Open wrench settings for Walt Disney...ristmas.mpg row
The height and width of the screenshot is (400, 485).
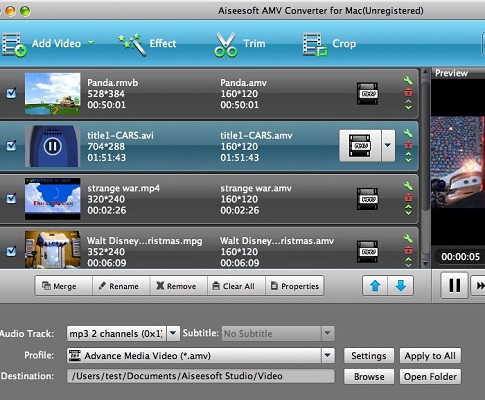point(408,238)
